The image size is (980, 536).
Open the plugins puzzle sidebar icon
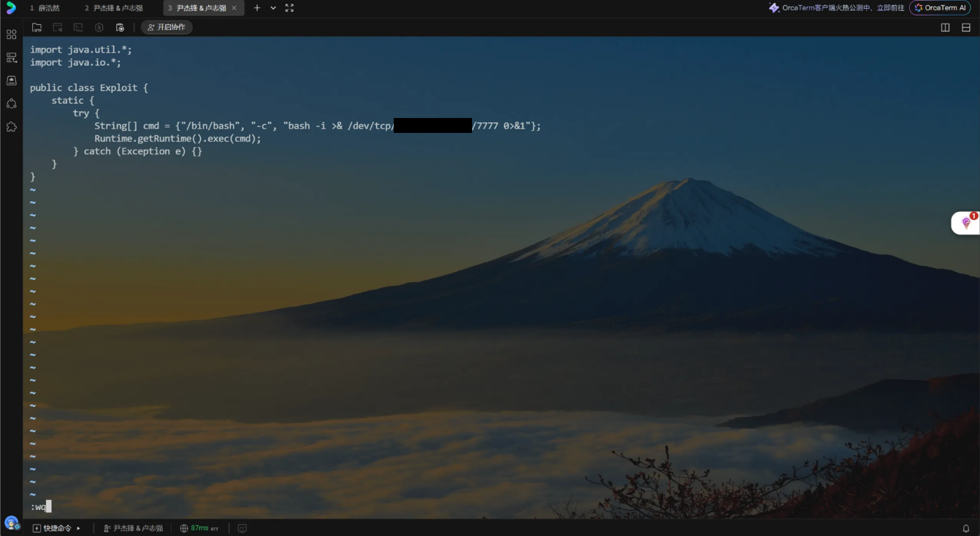pos(11,127)
